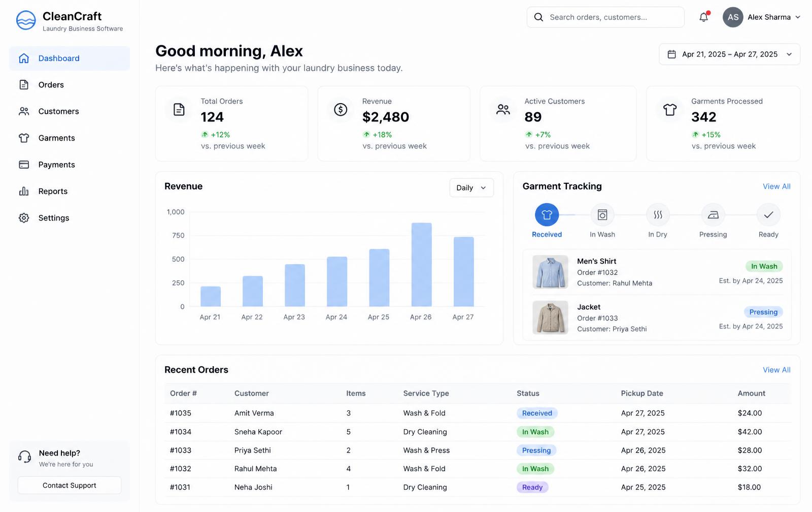Click the Ready status badge for #1031
Image resolution: width=812 pixels, height=512 pixels.
532,487
